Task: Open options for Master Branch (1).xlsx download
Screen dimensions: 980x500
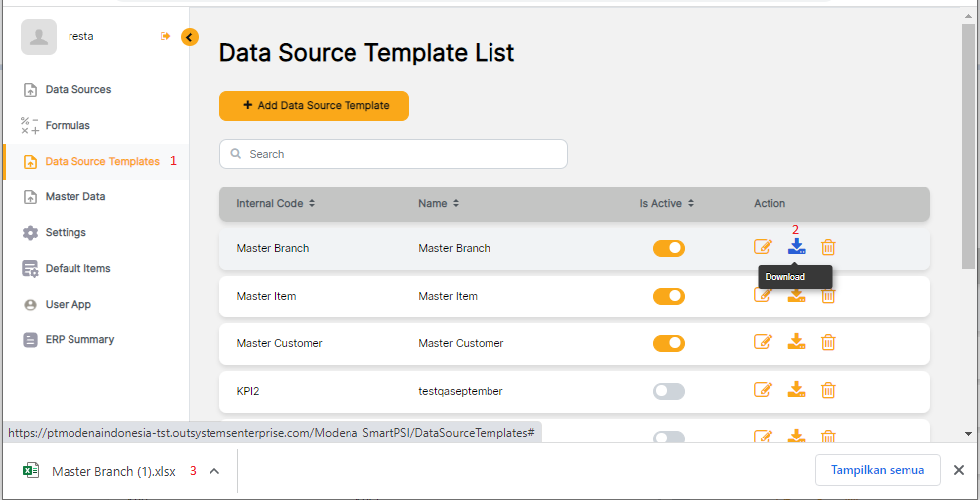Action: click(x=214, y=471)
